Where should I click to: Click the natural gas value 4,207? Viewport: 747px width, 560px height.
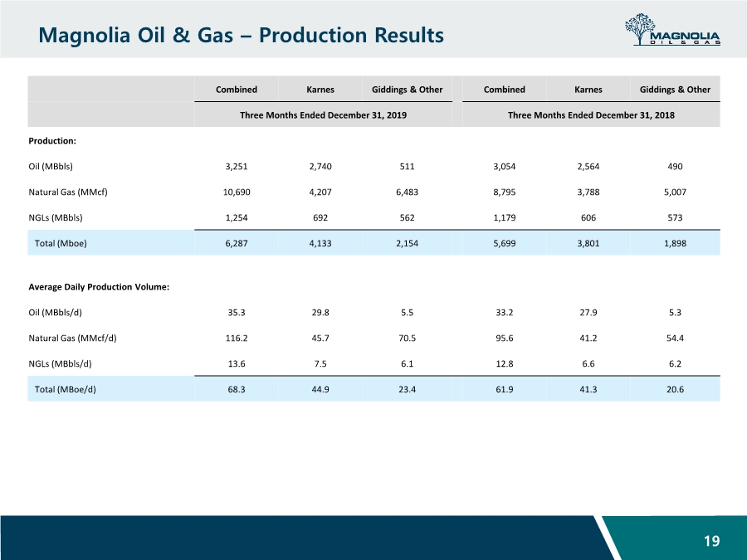point(320,192)
